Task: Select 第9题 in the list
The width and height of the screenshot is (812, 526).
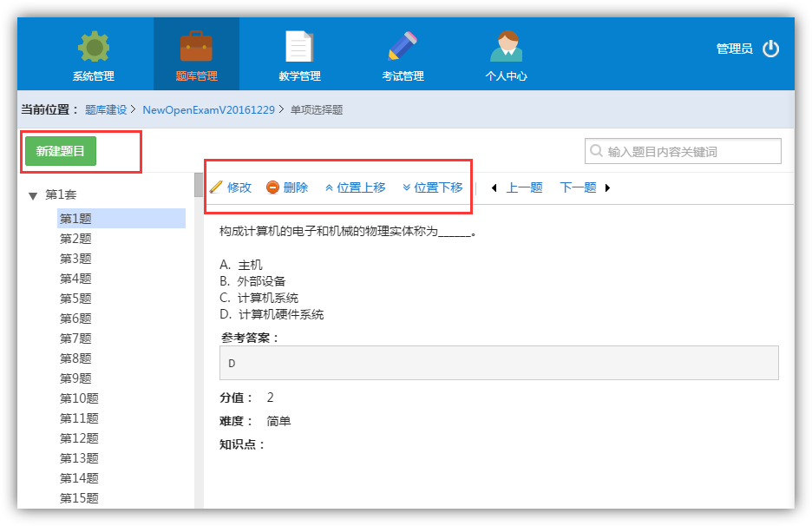Action: (75, 378)
